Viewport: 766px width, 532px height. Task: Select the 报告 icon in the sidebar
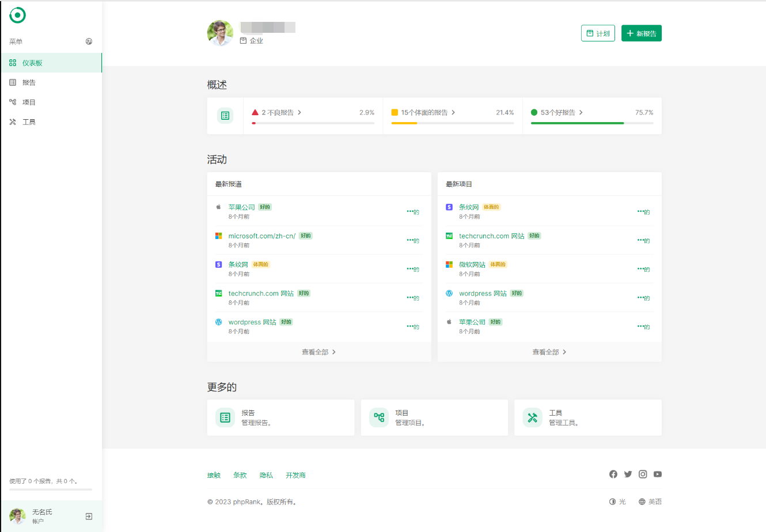coord(12,82)
